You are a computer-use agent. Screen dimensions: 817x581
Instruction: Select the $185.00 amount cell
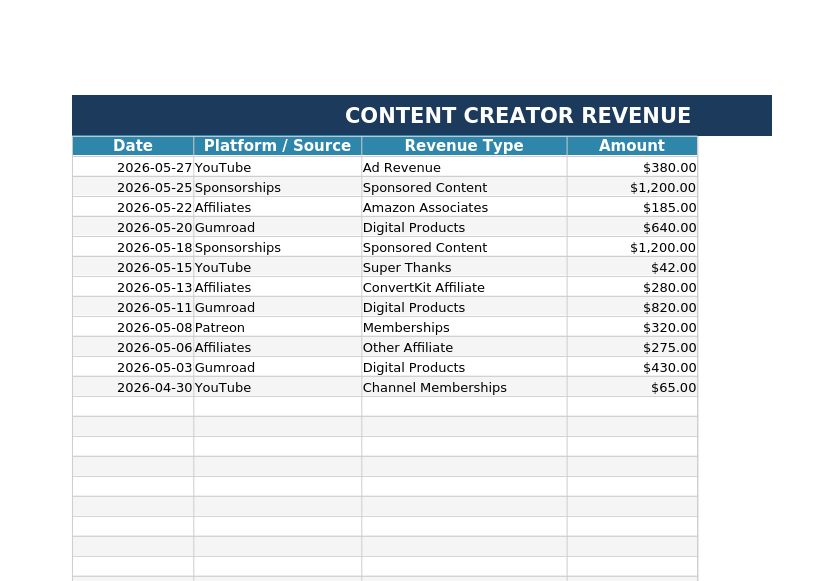tap(632, 207)
